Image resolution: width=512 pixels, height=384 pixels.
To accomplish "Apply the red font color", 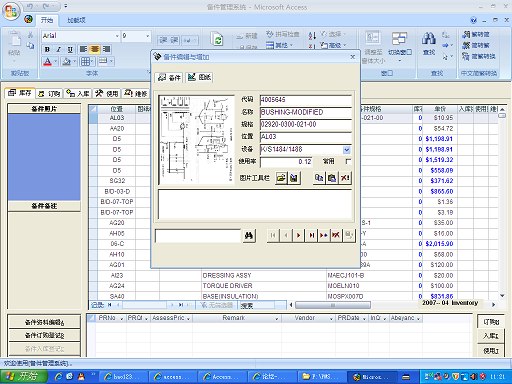I will click(x=47, y=62).
